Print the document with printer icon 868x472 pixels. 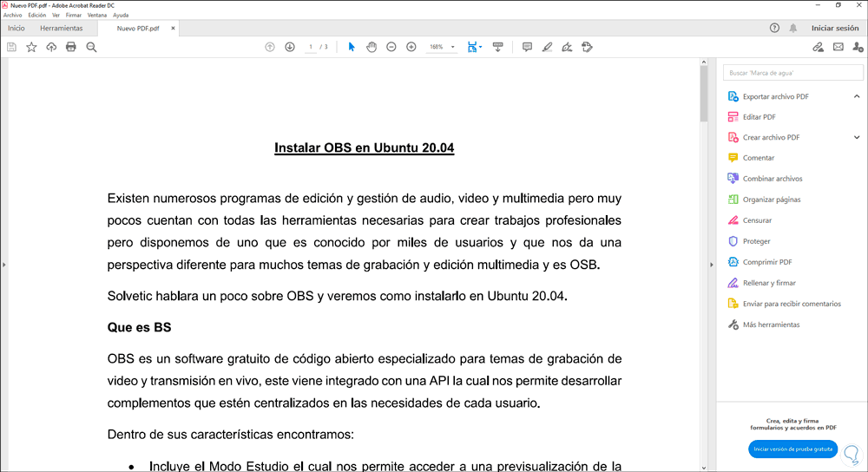pyautogui.click(x=71, y=47)
